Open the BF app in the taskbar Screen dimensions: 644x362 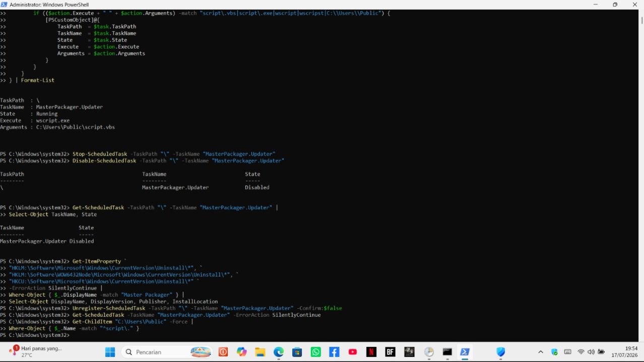pos(390,352)
